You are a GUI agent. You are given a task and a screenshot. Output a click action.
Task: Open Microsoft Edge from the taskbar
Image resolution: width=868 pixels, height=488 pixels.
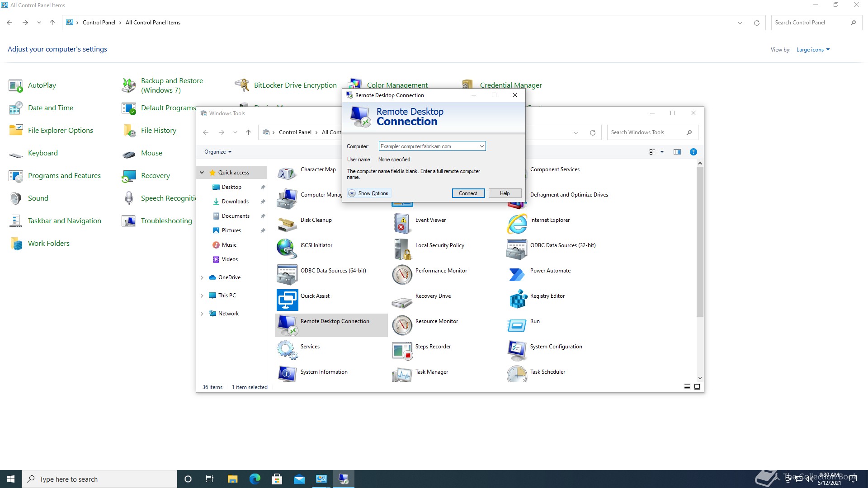255,479
